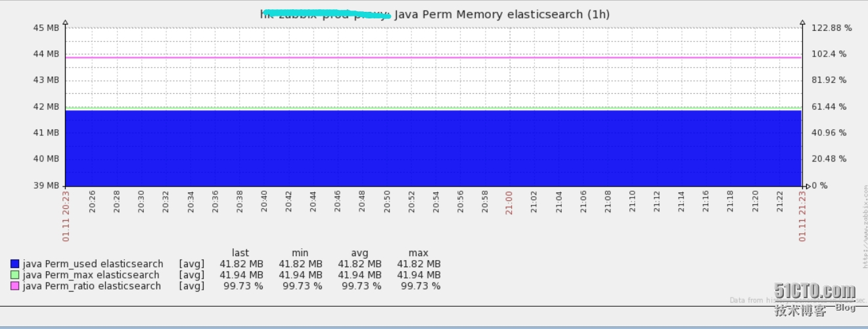Click the 102.4 % right axis label
The width and height of the screenshot is (868, 329).
click(x=829, y=54)
